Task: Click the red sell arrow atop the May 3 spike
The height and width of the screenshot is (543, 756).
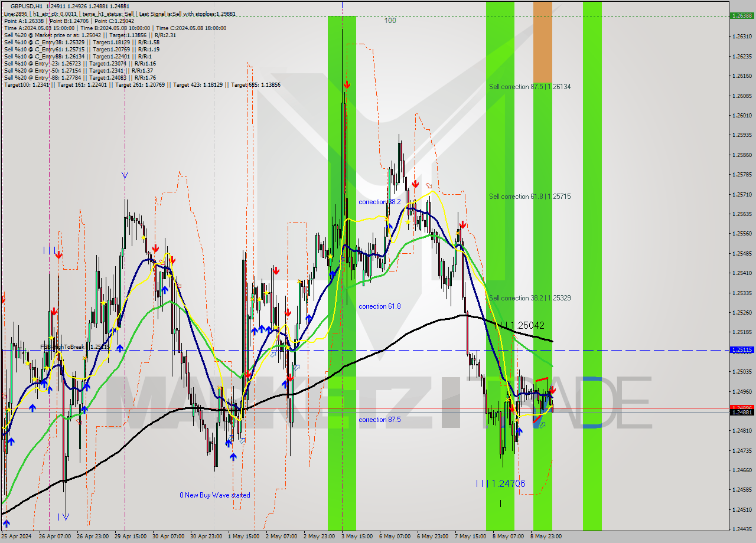Action: (x=347, y=84)
